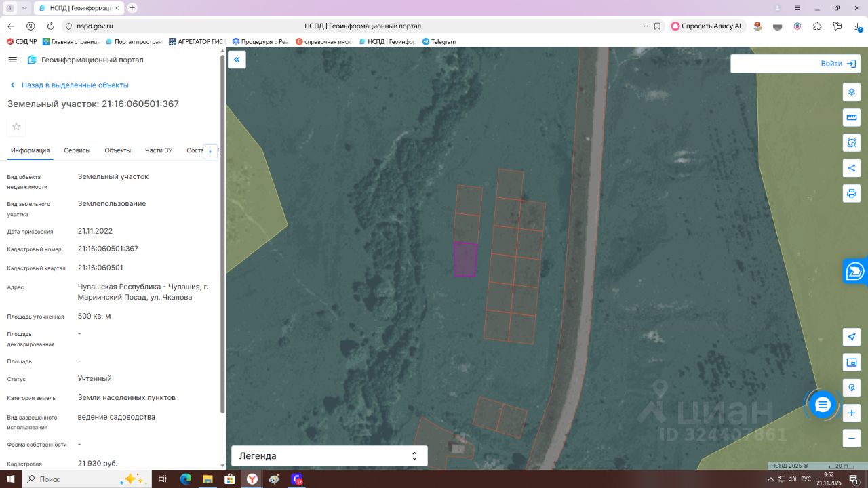Add the land plot to favorites
Screen dimensions: 868x488
pos(16,127)
